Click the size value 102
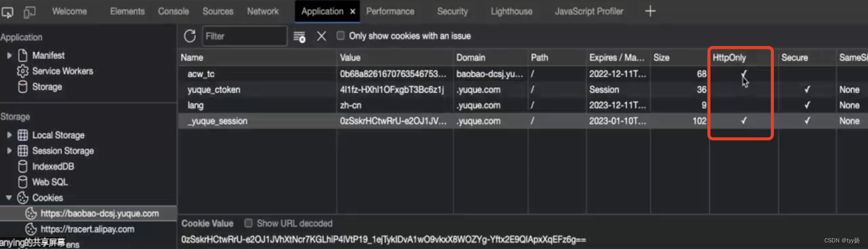Image resolution: width=868 pixels, height=249 pixels. 699,121
